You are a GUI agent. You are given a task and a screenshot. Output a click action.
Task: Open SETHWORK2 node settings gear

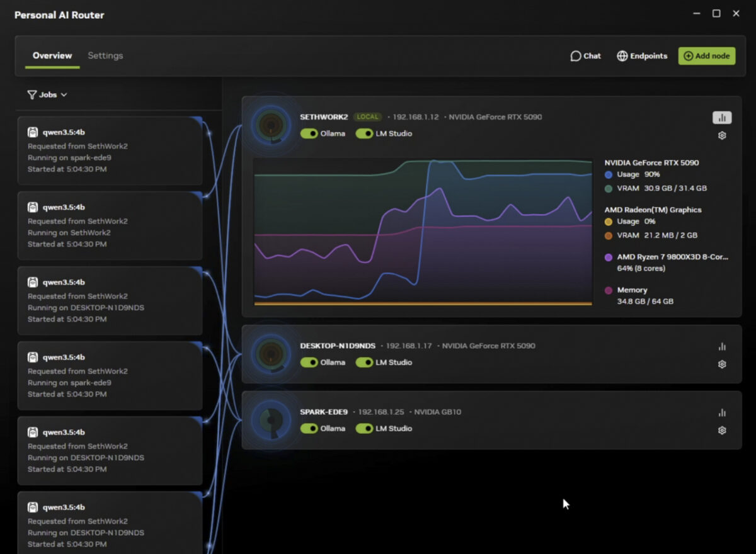click(x=722, y=135)
